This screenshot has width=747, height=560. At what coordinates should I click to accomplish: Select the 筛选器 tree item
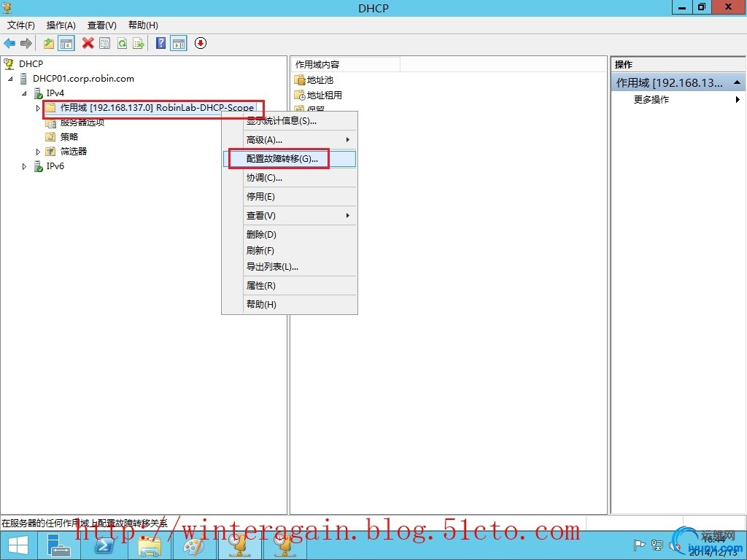pyautogui.click(x=74, y=152)
